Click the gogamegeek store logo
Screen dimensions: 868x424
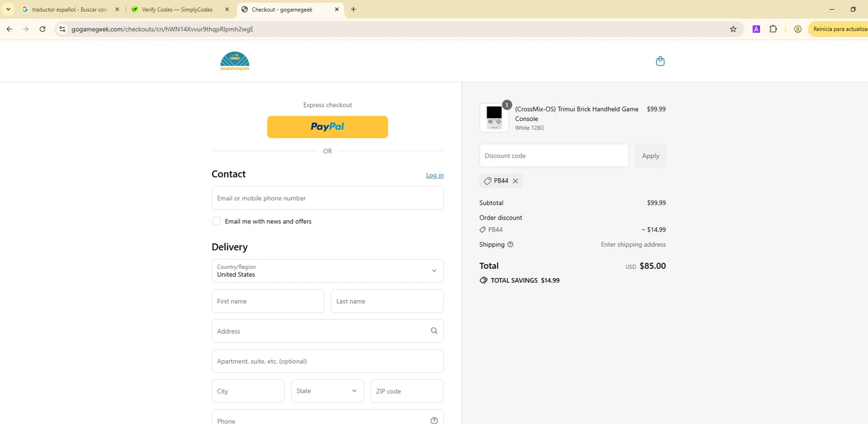coord(235,61)
